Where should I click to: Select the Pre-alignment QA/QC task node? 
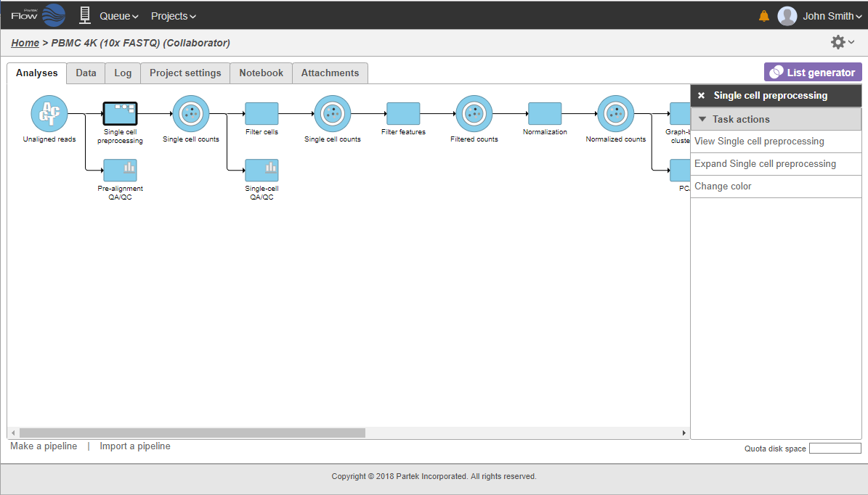point(120,171)
